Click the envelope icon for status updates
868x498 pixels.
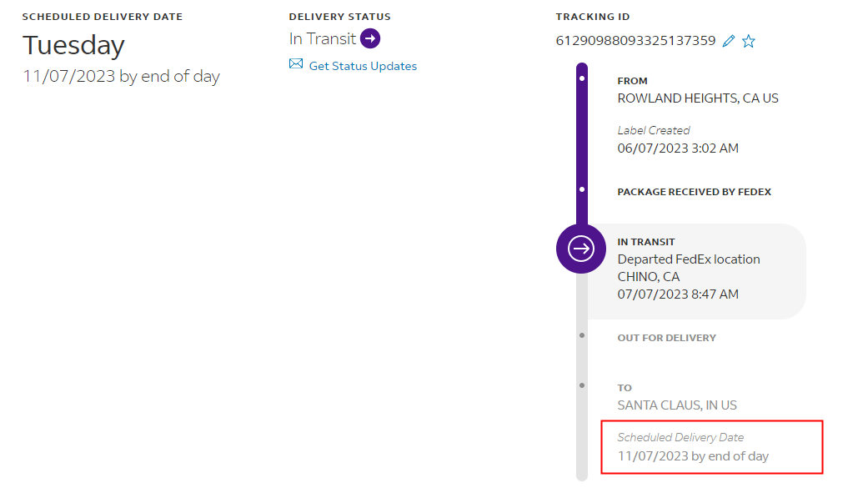(296, 64)
